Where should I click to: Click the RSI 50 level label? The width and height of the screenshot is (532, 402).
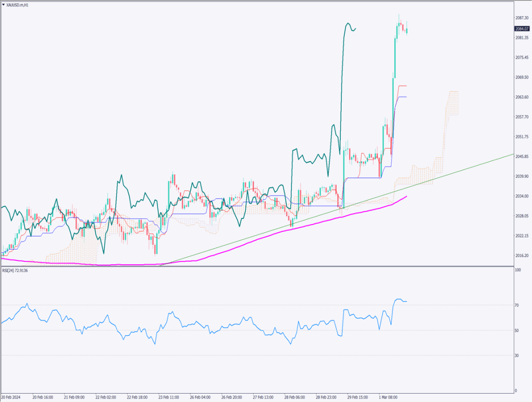coord(517,330)
